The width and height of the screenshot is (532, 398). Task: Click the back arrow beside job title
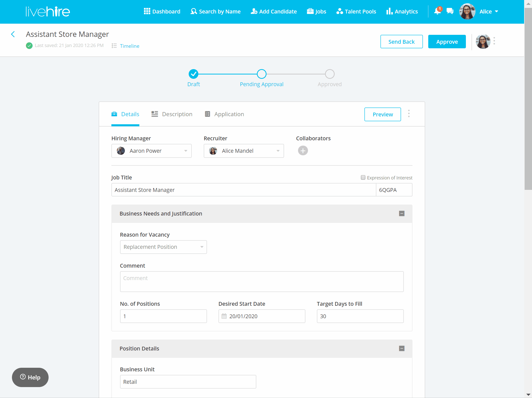(x=13, y=34)
